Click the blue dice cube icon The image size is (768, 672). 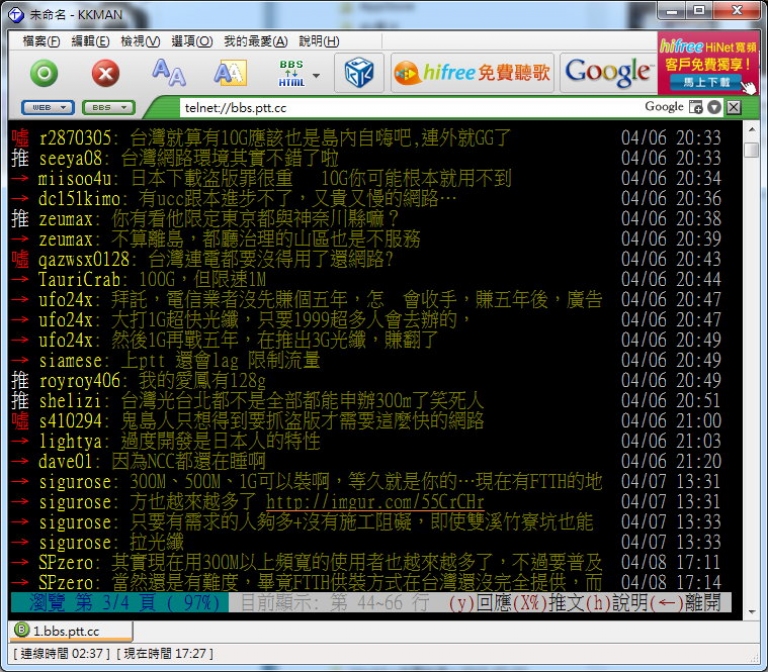(x=359, y=73)
